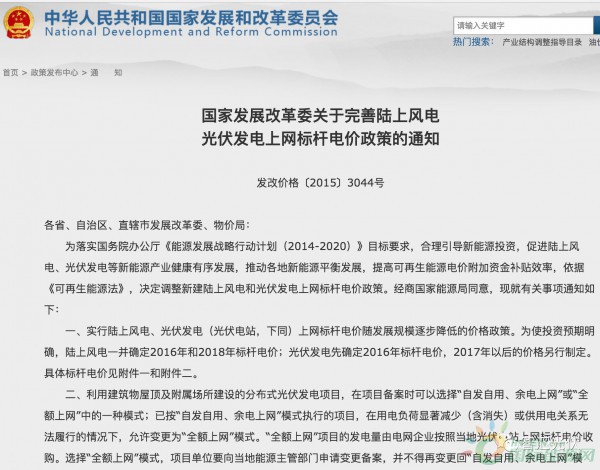Screen dimensions: 600x470
Task: Select the document number 发改价格〔2015〕3044号
Action: pos(320,183)
